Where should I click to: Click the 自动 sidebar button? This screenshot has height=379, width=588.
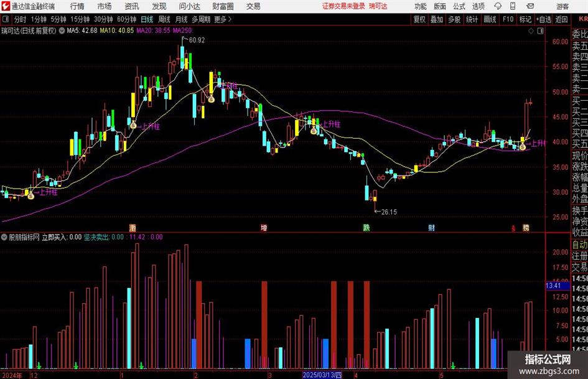(580, 245)
